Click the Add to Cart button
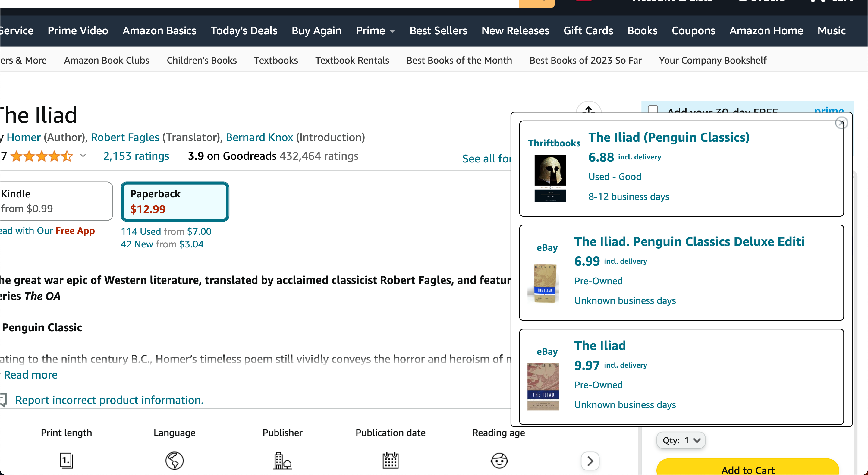Viewport: 868px width, 475px height. pos(748,468)
